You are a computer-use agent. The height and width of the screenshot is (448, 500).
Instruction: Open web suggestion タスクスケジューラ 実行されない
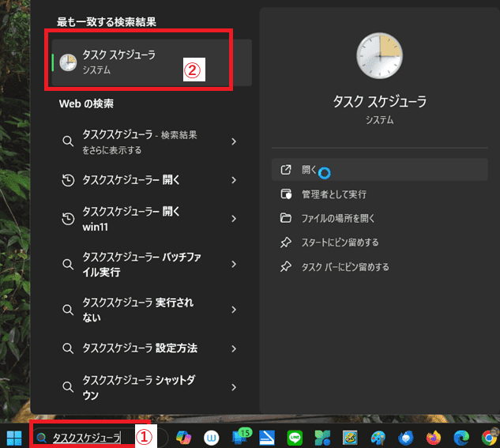pos(138,309)
